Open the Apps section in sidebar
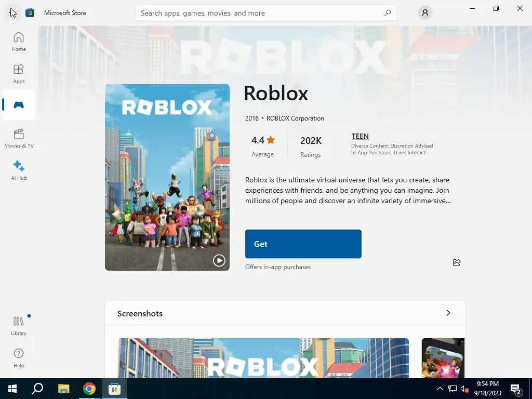Screen dimensions: 532x399 point(19,74)
